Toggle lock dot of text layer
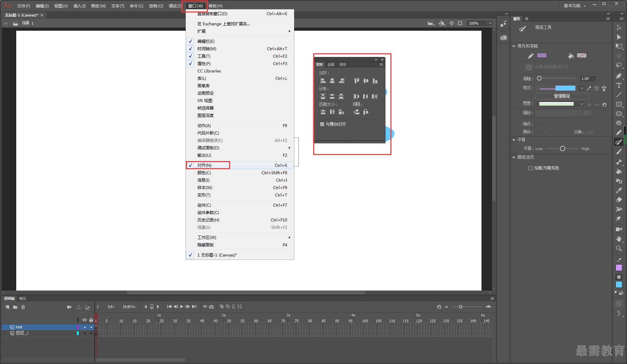This screenshot has width=627, height=364. [91, 327]
